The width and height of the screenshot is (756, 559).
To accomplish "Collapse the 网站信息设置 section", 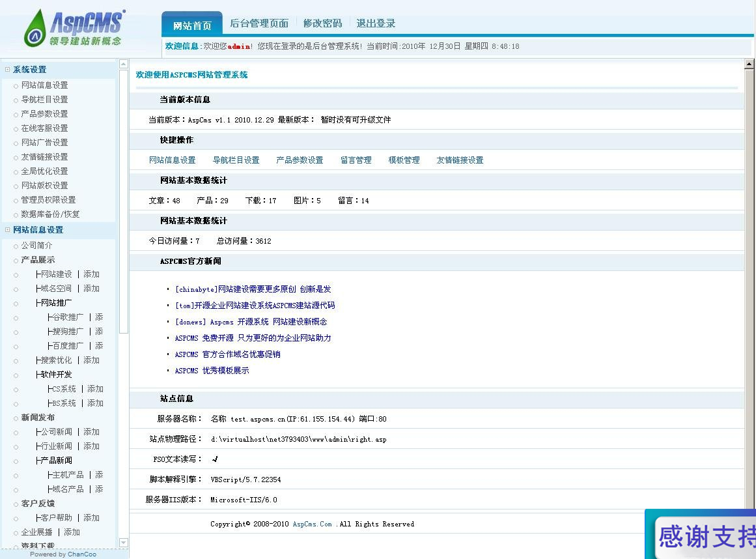I will point(7,230).
